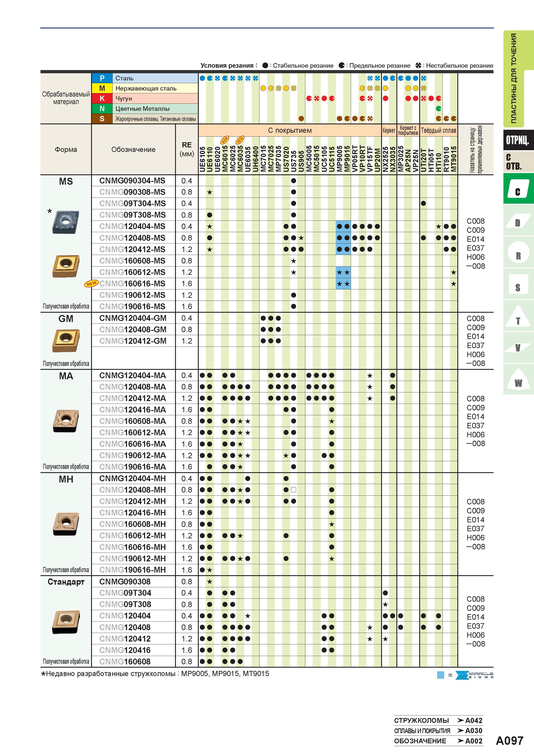
Task: Click the NEW badge beside CNMG160616-MS
Action: click(x=91, y=283)
